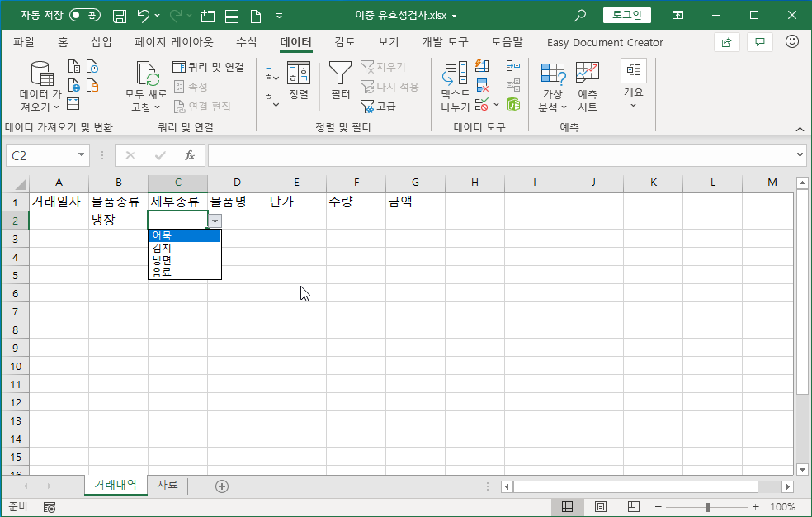
Task: Select 어묵 from the dropdown list
Action: (184, 235)
